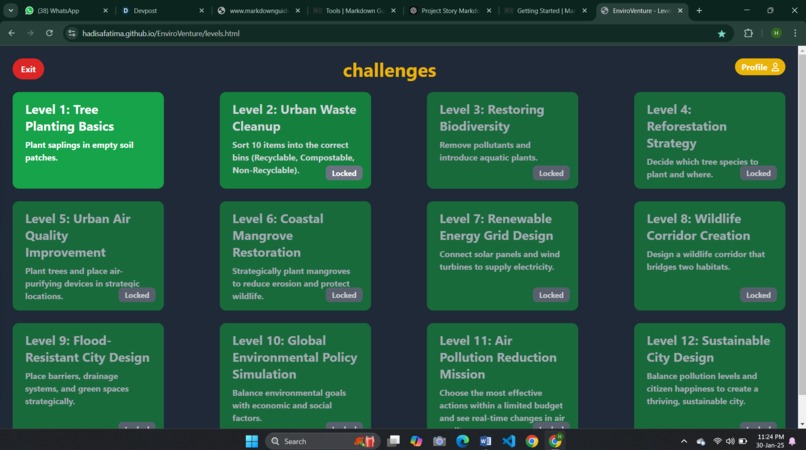806x450 pixels.
Task: Select Level 2: Urban Waste Cleanup card
Action: click(295, 140)
